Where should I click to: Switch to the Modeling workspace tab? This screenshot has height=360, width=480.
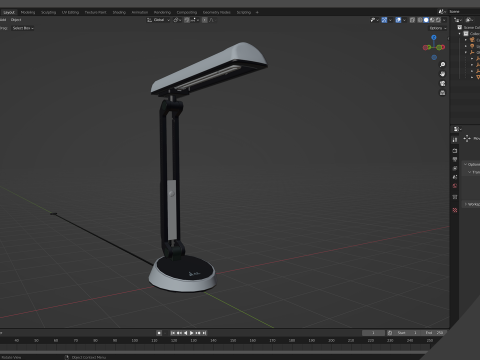click(28, 12)
